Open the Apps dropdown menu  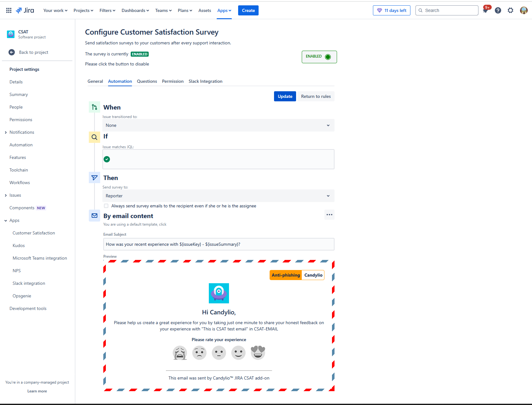(224, 10)
